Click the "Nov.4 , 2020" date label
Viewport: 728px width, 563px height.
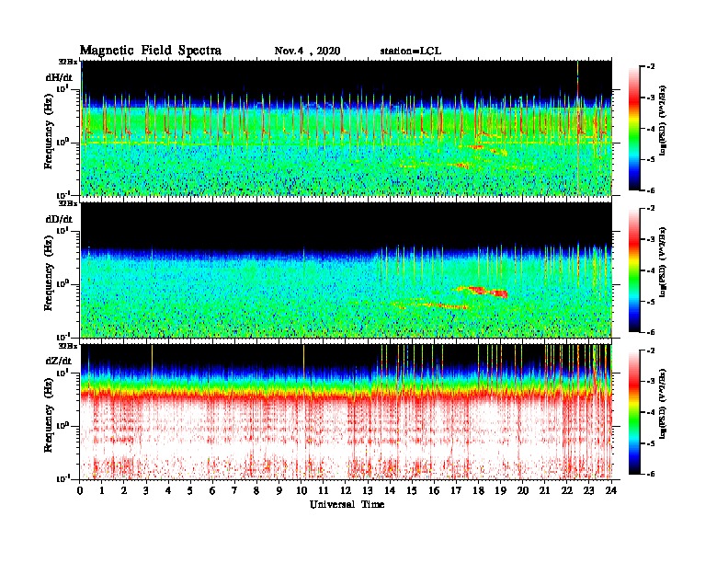(x=307, y=52)
